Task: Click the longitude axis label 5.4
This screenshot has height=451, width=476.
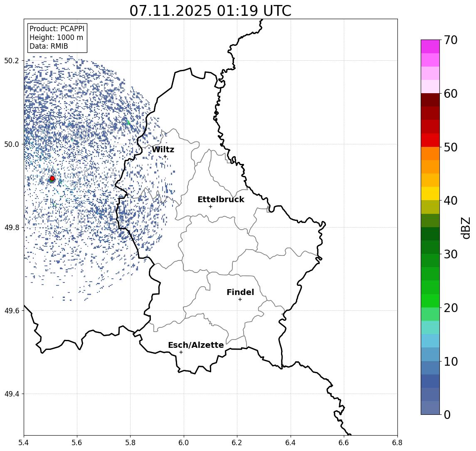Action: pos(24,443)
